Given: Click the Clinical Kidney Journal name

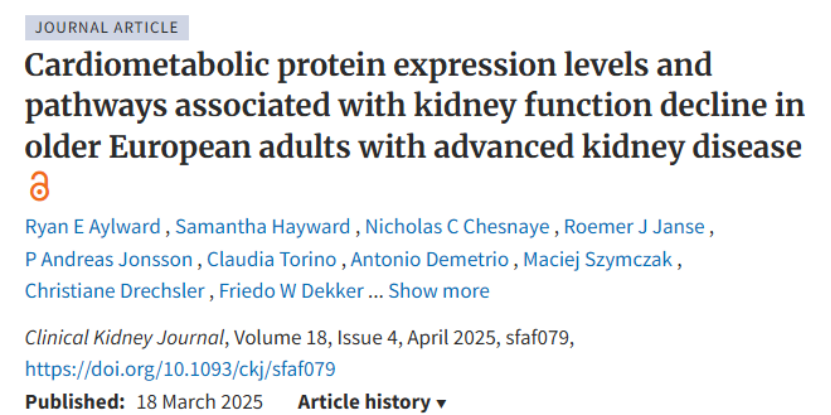Looking at the screenshot, I should pos(125,338).
